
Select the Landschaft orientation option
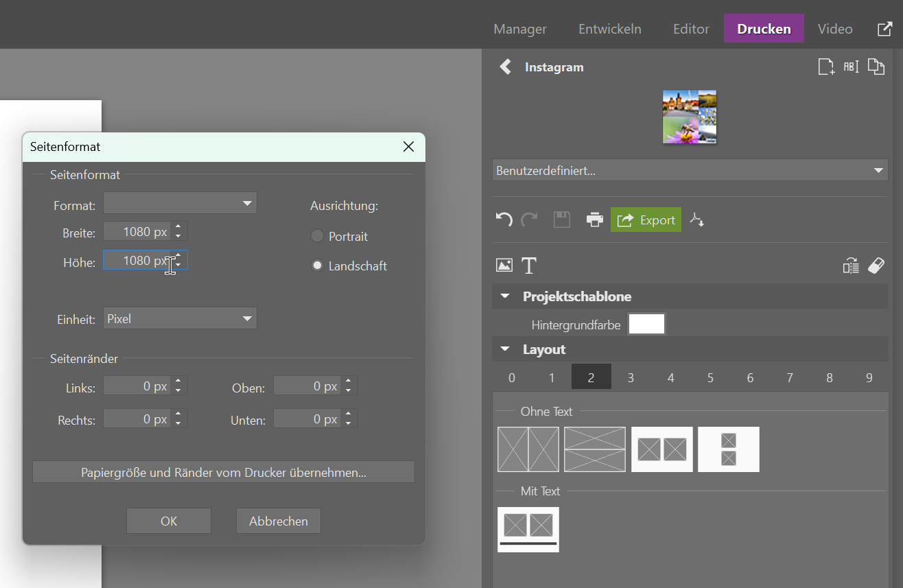point(317,266)
